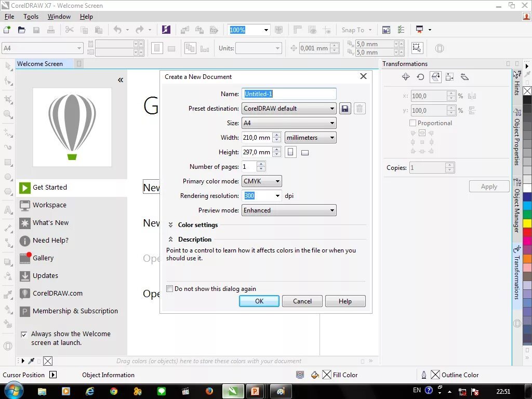Open the Application launcher icon
Viewport: 532px width, 399px height.
tap(420, 30)
